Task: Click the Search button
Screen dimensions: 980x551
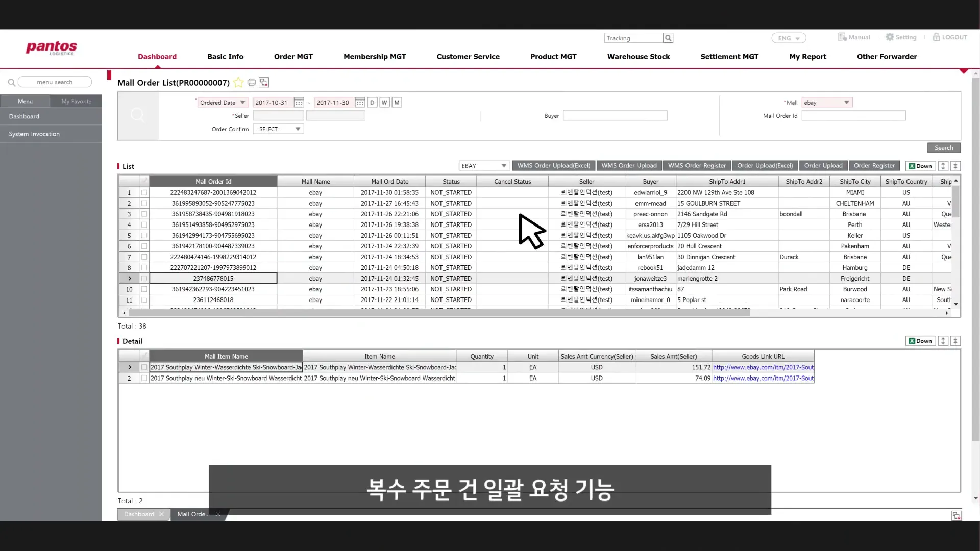Action: point(944,148)
